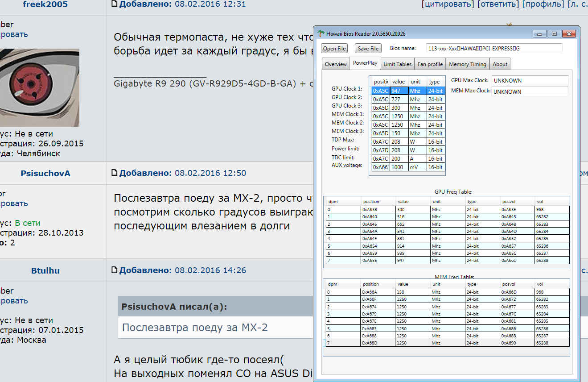
Task: Select GPU Freq Table value 516
Action: tap(413, 217)
